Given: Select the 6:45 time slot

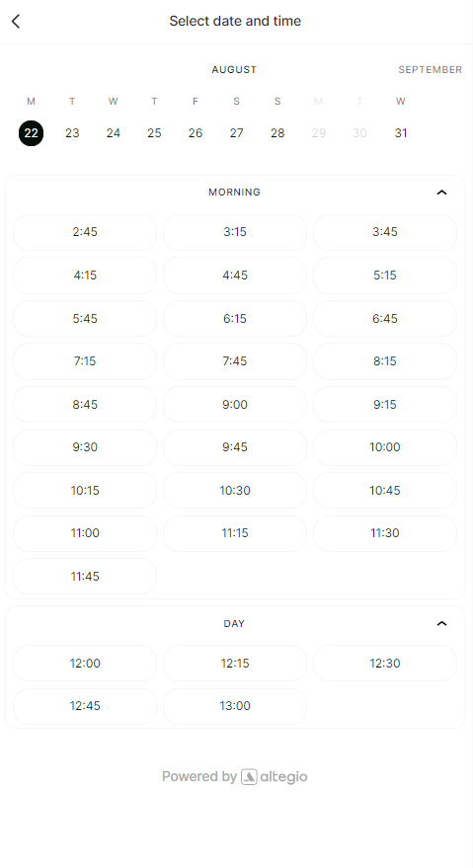Looking at the screenshot, I should point(385,319).
